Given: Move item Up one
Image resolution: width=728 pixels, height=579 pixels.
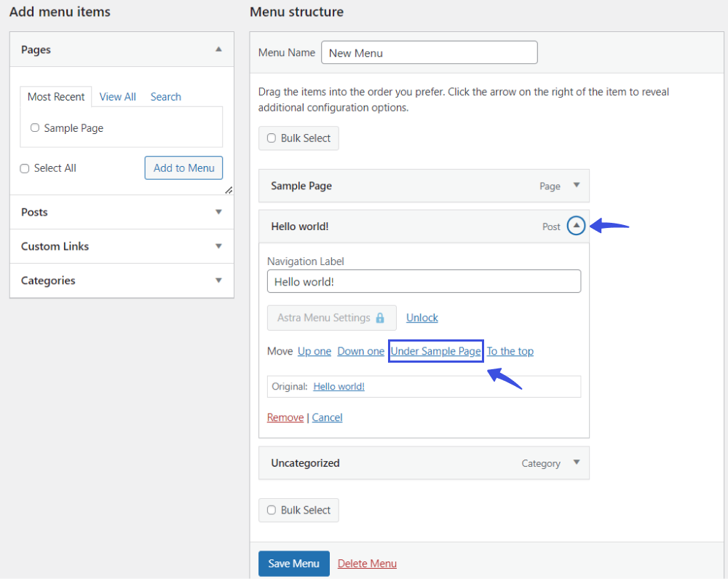Looking at the screenshot, I should [314, 351].
